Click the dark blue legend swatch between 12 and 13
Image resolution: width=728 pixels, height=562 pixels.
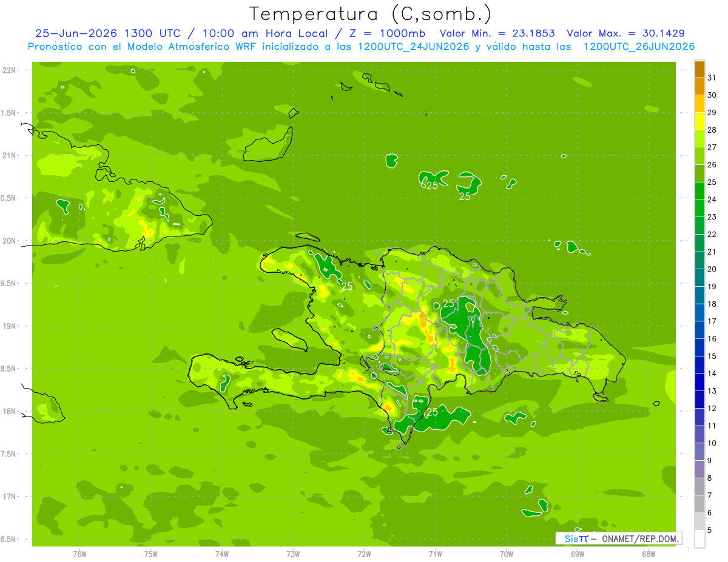click(x=699, y=400)
